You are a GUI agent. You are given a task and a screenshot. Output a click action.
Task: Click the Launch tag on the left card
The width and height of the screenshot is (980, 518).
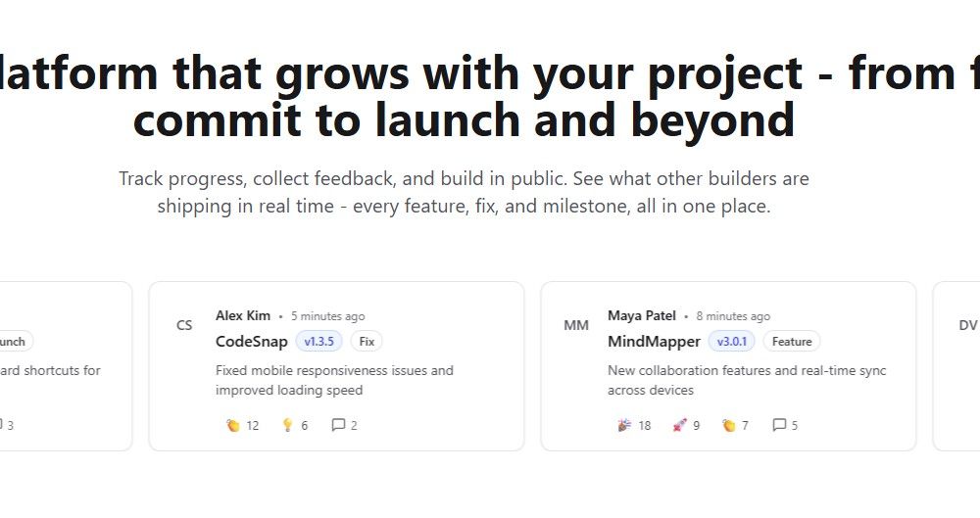click(14, 342)
